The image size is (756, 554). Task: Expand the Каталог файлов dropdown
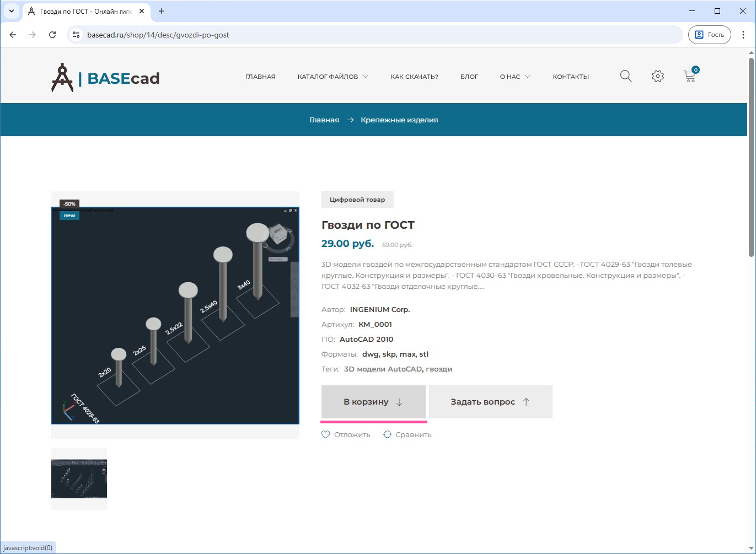333,77
